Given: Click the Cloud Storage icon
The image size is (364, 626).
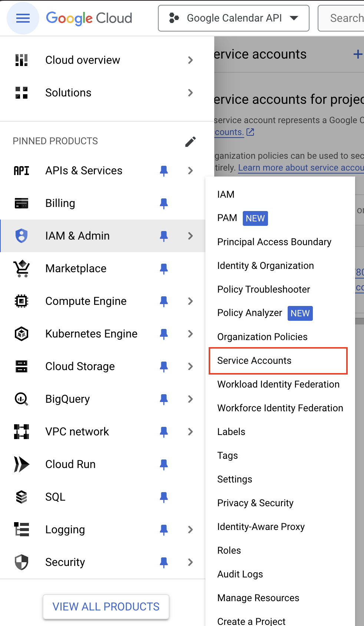Looking at the screenshot, I should tap(21, 366).
